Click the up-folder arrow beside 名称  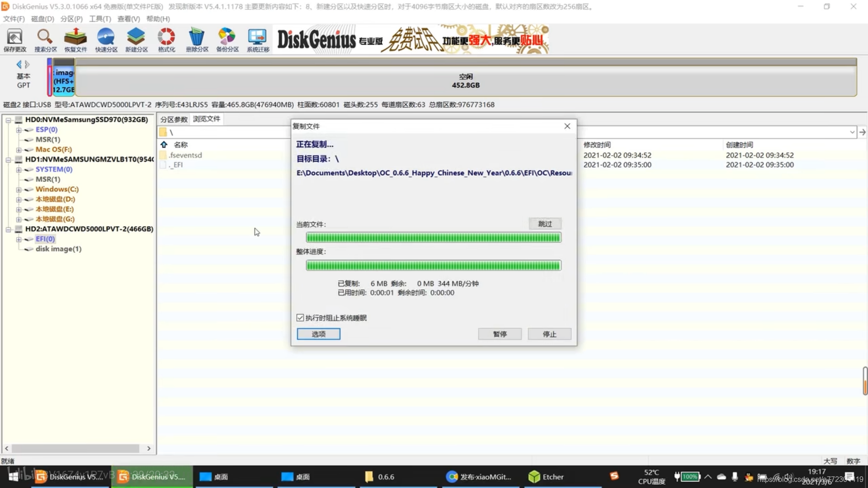coord(164,145)
